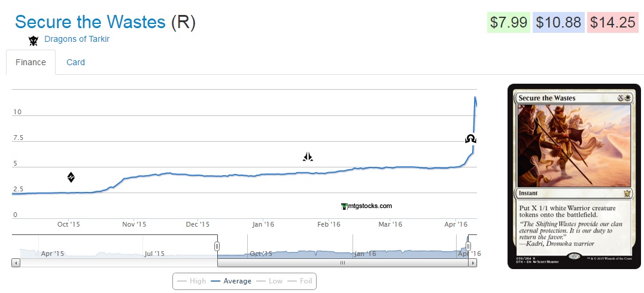644x293 pixels.
Task: Click the navigator scroll right arrow
Action: (x=473, y=263)
